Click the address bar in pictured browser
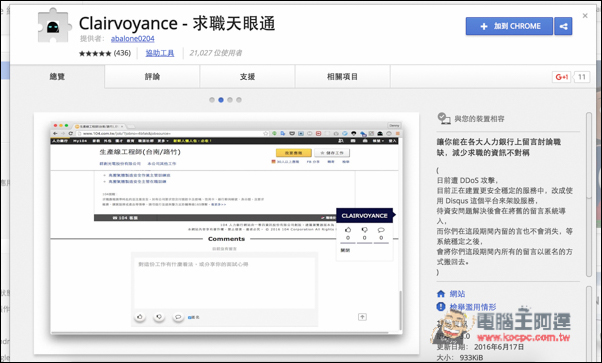602x363 pixels. pyautogui.click(x=172, y=133)
